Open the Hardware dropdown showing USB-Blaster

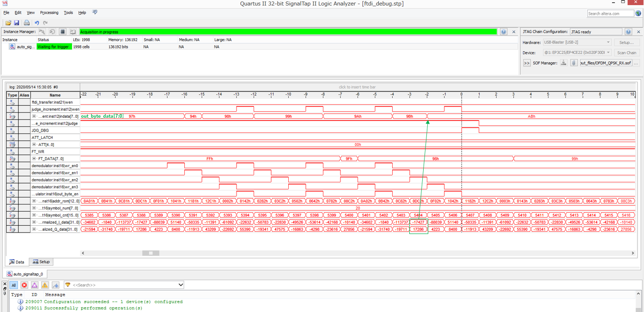pos(577,42)
